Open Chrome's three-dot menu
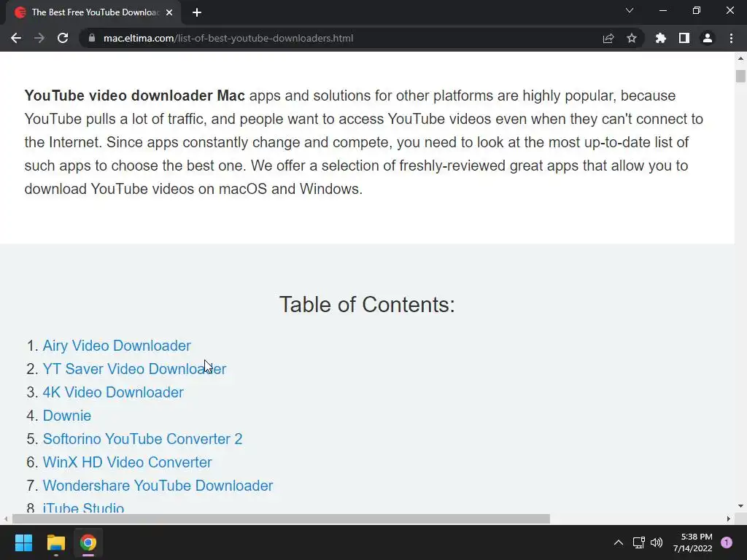Viewport: 747px width, 560px height. pyautogui.click(x=731, y=38)
